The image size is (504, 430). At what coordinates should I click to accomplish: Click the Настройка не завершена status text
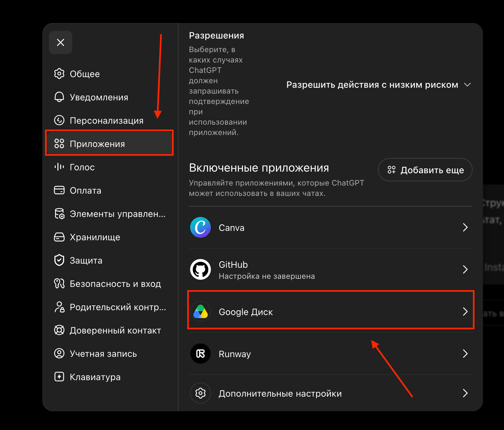[267, 276]
